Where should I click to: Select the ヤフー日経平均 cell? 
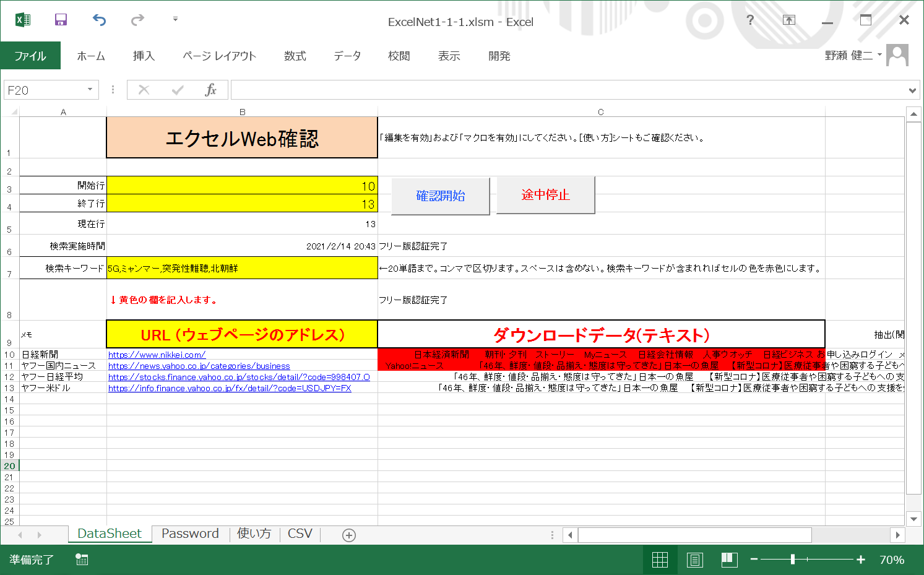point(63,377)
